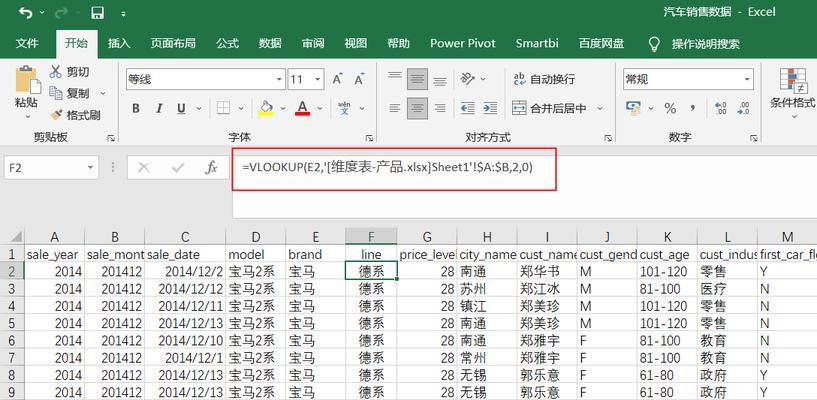Center text horizontally
This screenshot has width=817, height=400.
pyautogui.click(x=417, y=108)
